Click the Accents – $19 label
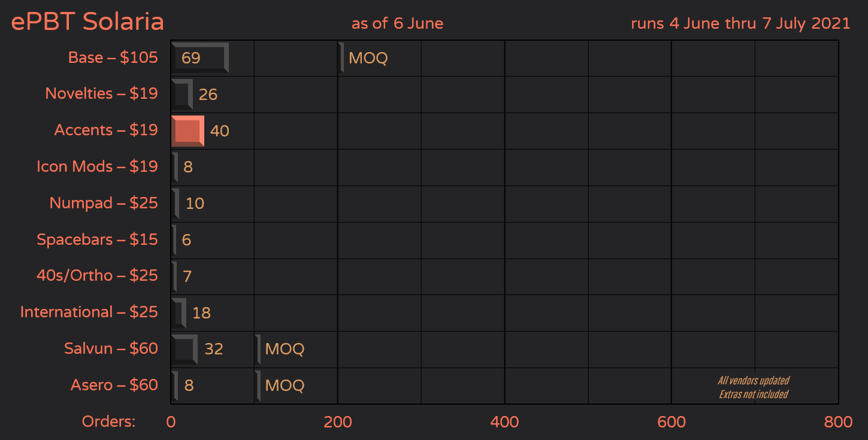868x440 pixels. tap(106, 130)
